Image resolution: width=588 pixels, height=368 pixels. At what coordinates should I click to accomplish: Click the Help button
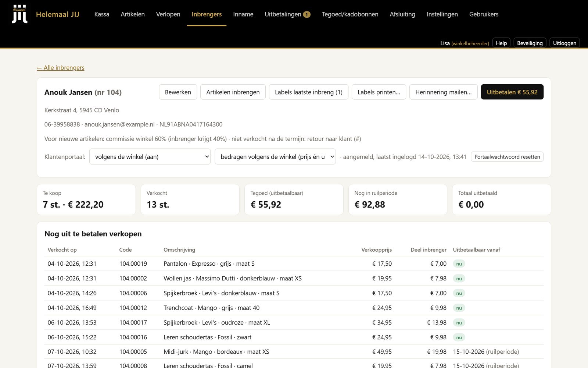pos(501,43)
